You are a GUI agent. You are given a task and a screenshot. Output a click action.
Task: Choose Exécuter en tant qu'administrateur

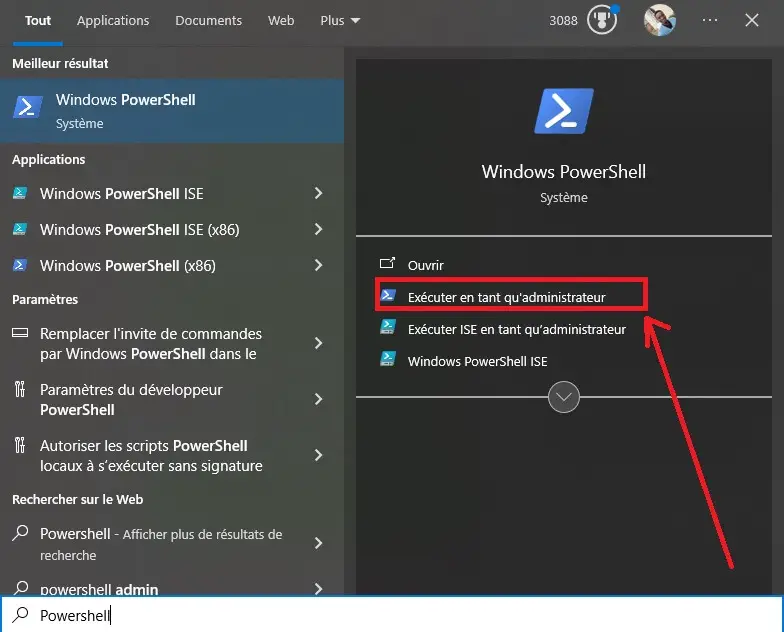click(x=506, y=298)
